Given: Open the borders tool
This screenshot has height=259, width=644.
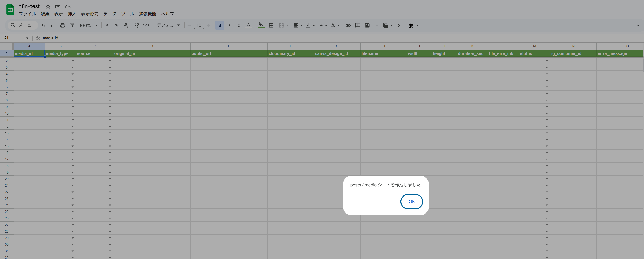Looking at the screenshot, I should pyautogui.click(x=271, y=26).
